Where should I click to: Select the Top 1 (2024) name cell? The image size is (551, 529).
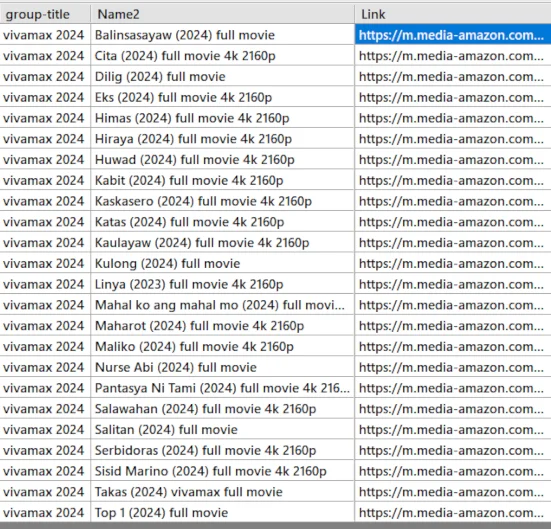point(222,512)
